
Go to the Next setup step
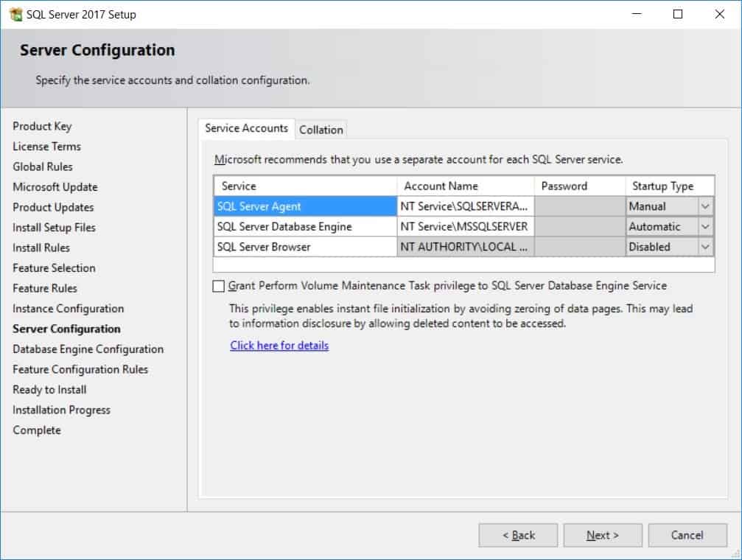click(603, 536)
